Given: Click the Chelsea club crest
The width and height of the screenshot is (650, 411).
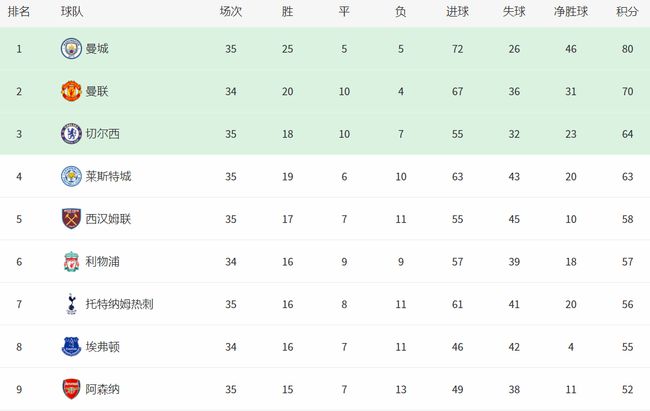Looking at the screenshot, I should point(71,134).
